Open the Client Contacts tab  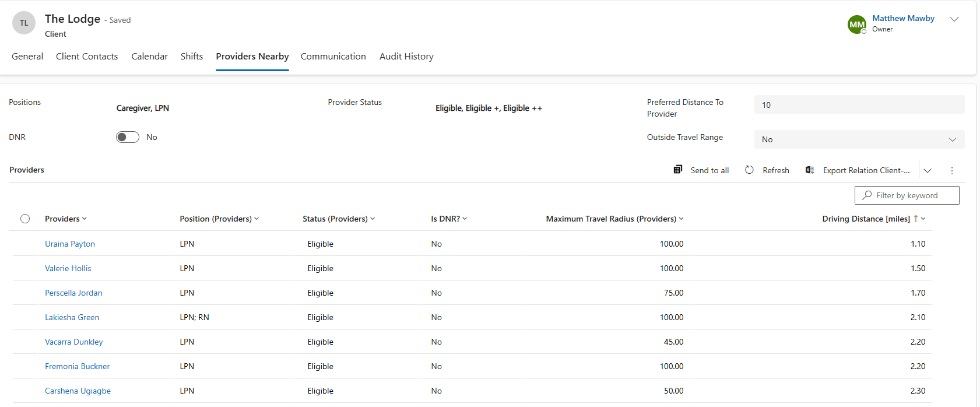tap(87, 57)
